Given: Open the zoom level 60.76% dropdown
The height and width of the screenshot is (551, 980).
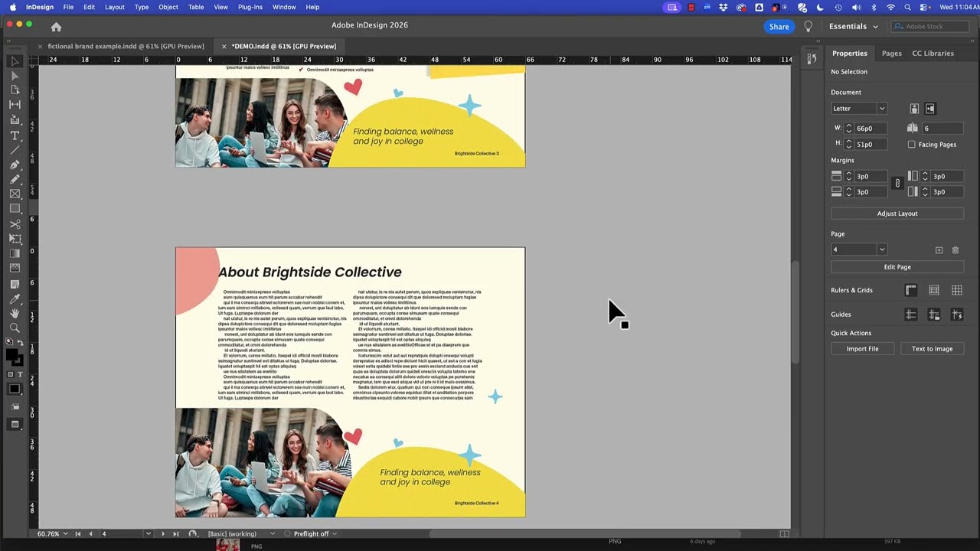Looking at the screenshot, I should [65, 533].
